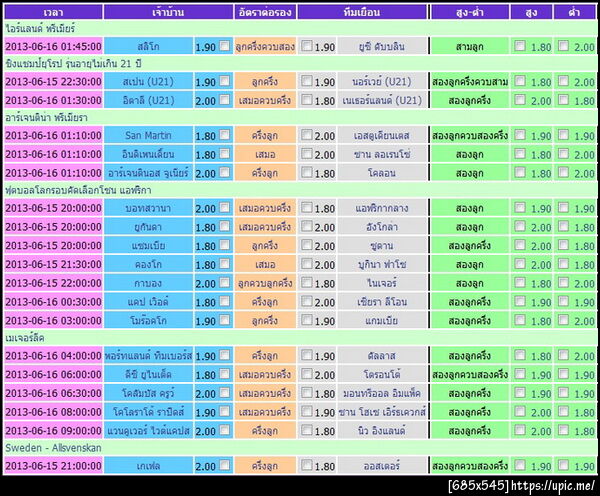The height and width of the screenshot is (496, 600).
Task: Tick the over checkbox in the สเปน (U21) row
Action: [520, 81]
